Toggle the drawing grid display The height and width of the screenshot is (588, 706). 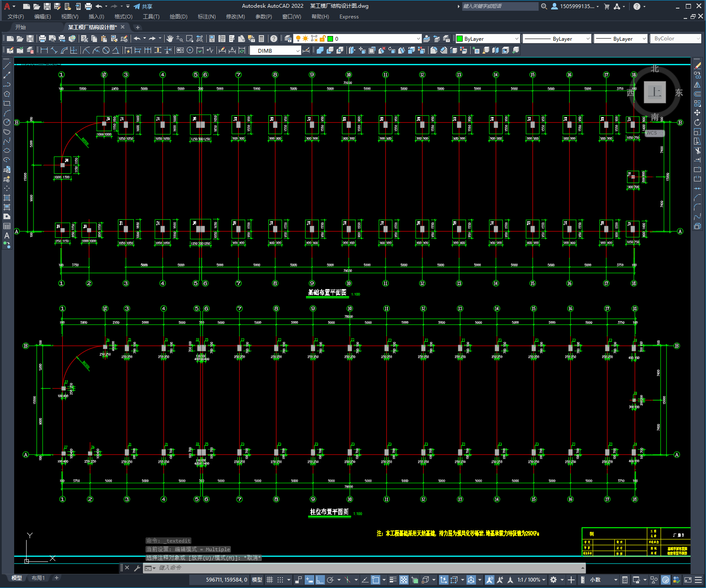click(270, 580)
